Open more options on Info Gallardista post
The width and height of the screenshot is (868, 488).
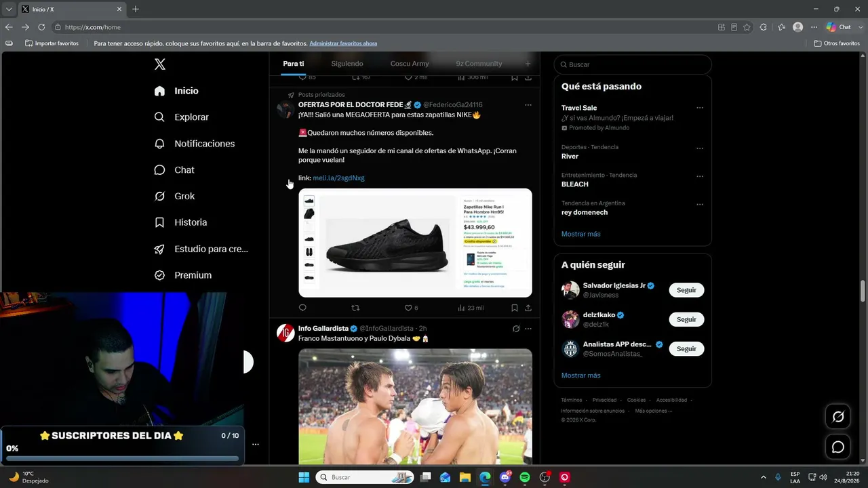coord(528,329)
